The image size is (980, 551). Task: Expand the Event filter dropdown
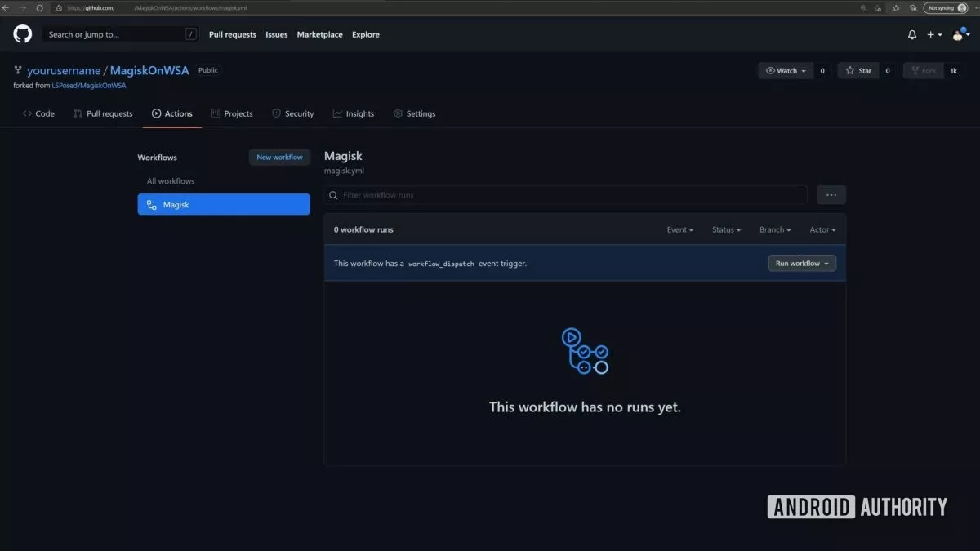coord(680,229)
